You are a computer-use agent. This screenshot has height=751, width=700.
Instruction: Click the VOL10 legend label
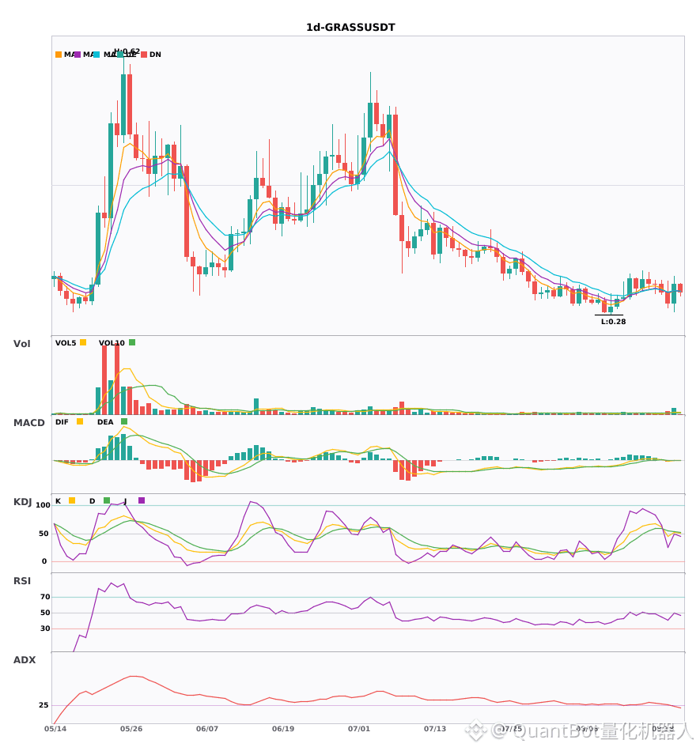point(112,343)
